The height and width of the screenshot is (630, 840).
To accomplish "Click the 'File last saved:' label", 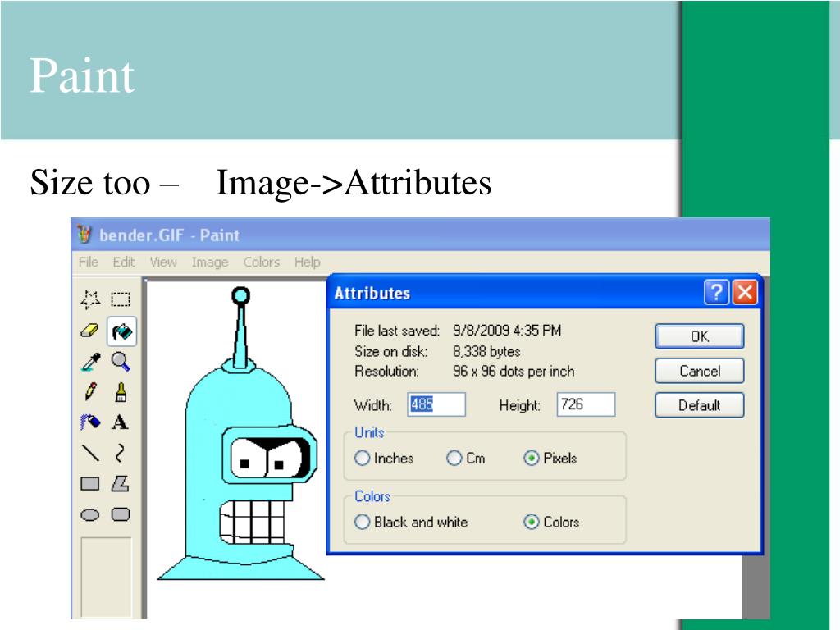I will [397, 331].
